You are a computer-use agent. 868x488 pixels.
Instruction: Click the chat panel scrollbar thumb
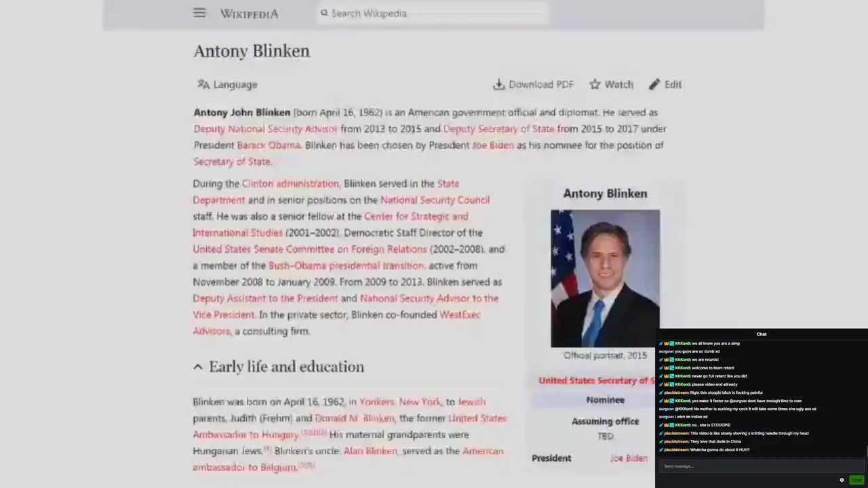point(867,452)
